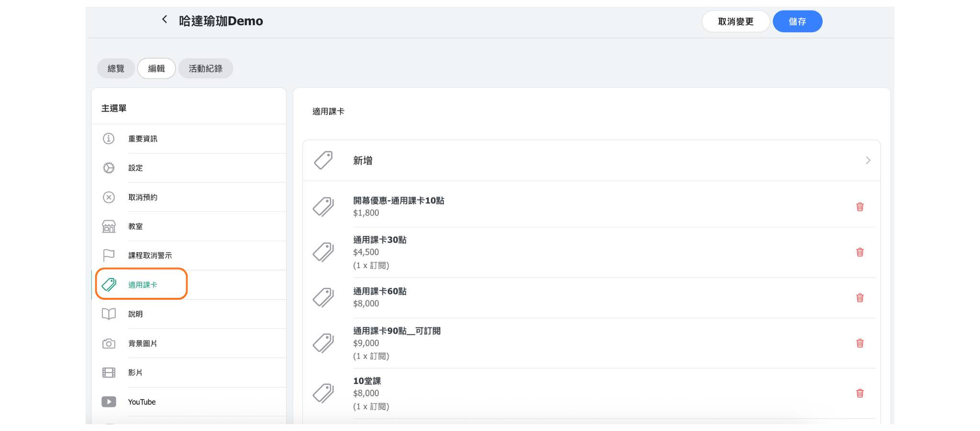The width and height of the screenshot is (980, 431).
Task: Delete the 開幕優惠-通用課卡10點 card
Action: click(x=859, y=207)
